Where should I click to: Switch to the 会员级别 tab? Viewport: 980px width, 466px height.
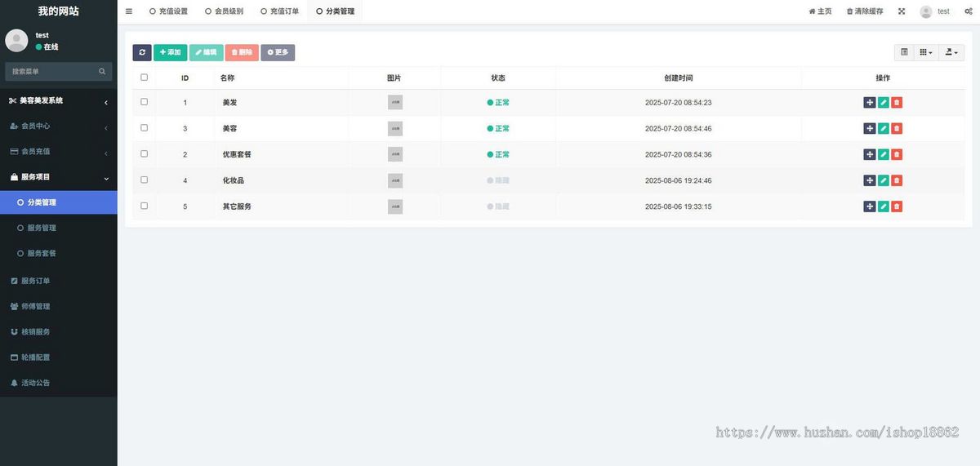pos(224,11)
